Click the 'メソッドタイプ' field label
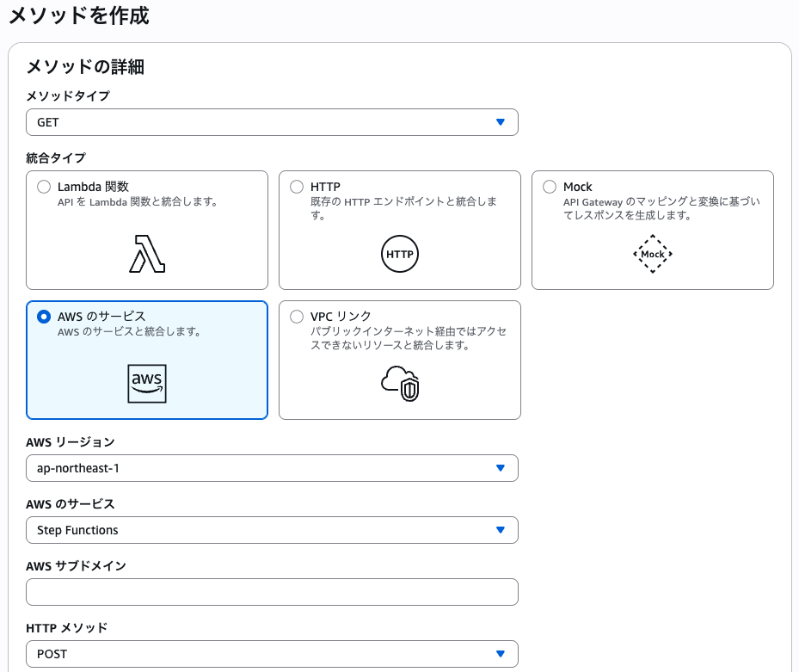The width and height of the screenshot is (799, 672). click(x=68, y=96)
